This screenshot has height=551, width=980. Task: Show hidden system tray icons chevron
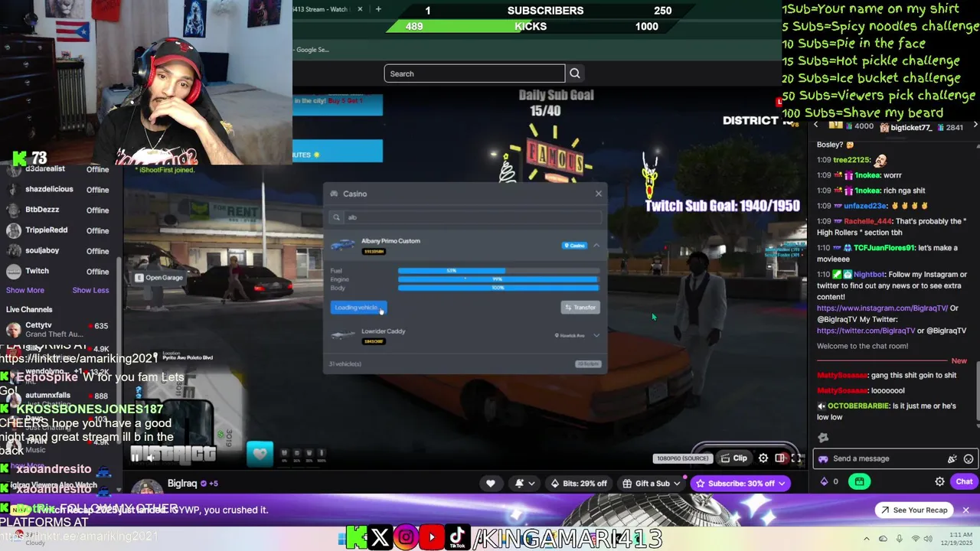[867, 539]
